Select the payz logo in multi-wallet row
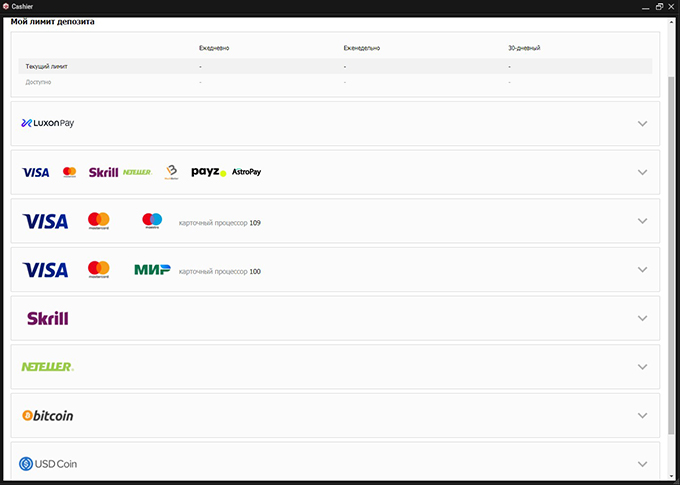 click(208, 172)
